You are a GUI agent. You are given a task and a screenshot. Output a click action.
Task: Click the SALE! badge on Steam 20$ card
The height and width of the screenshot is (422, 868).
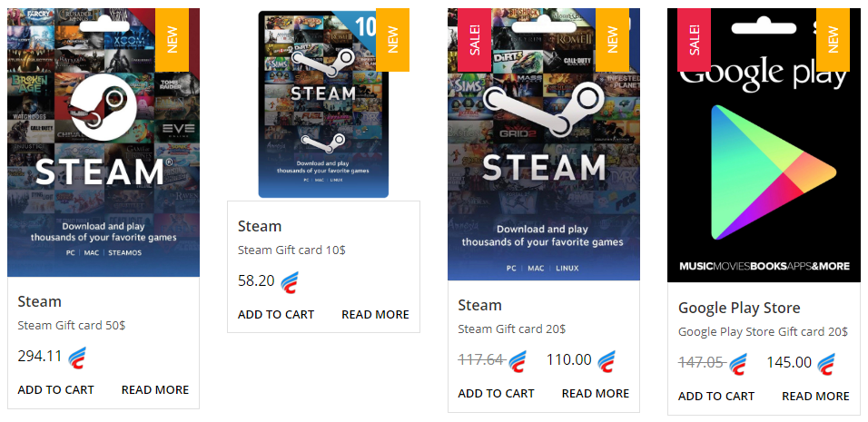475,40
